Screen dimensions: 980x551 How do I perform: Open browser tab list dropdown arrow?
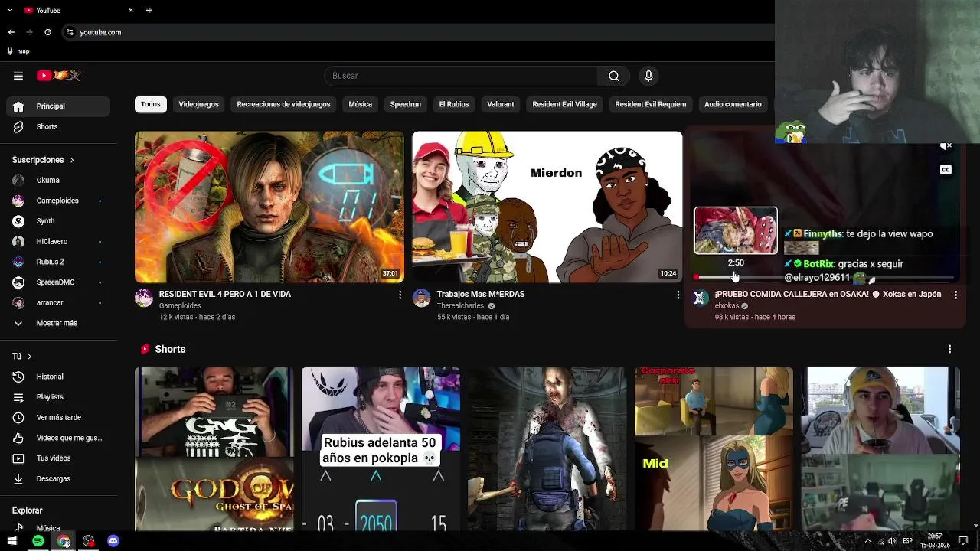pos(10,10)
